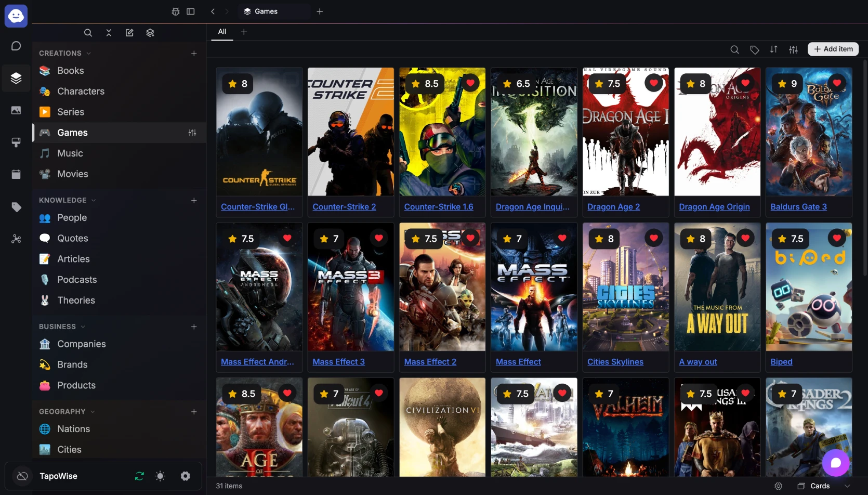Toggle favorite heart on Counter-Strike 1.6

point(470,83)
